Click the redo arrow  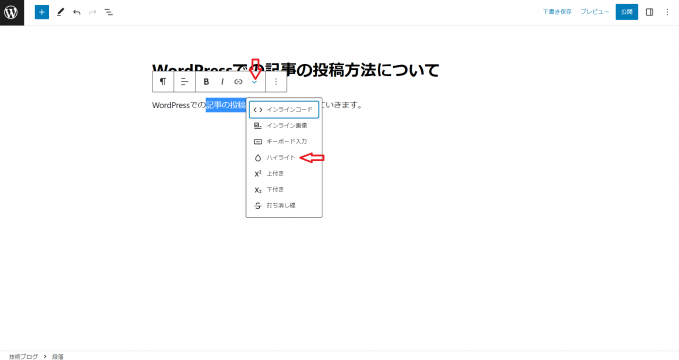point(93,12)
